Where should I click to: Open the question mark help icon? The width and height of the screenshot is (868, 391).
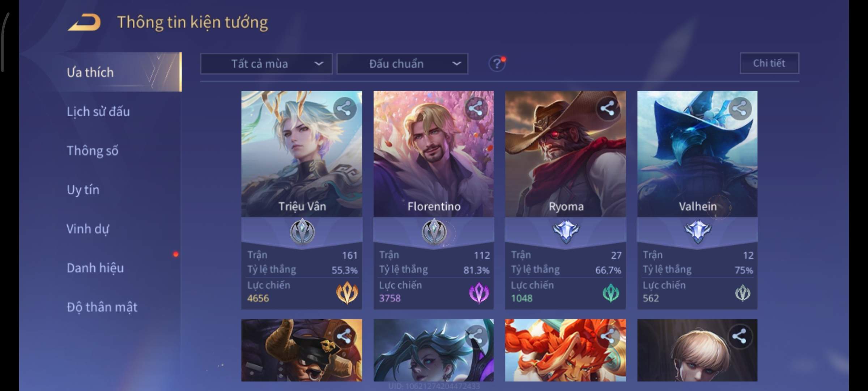point(497,64)
